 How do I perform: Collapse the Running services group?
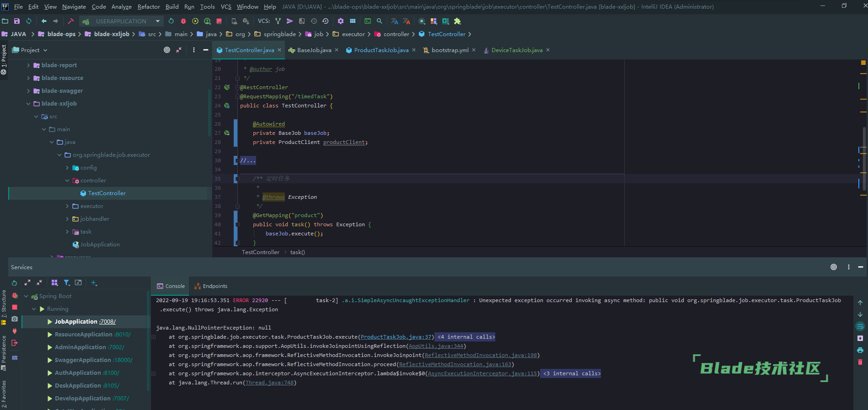coord(34,309)
